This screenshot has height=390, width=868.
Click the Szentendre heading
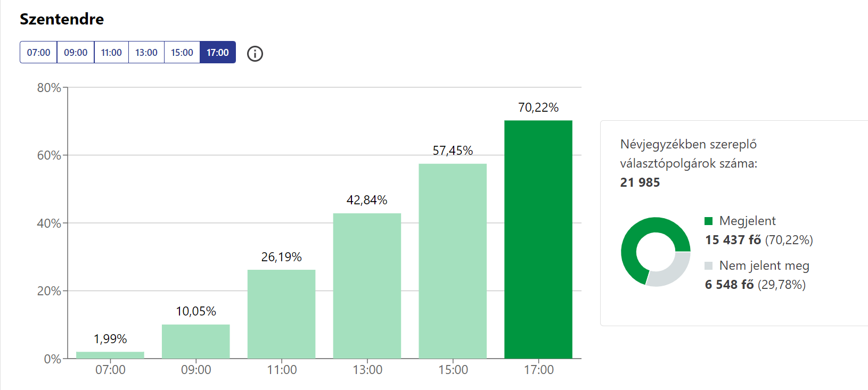click(62, 19)
